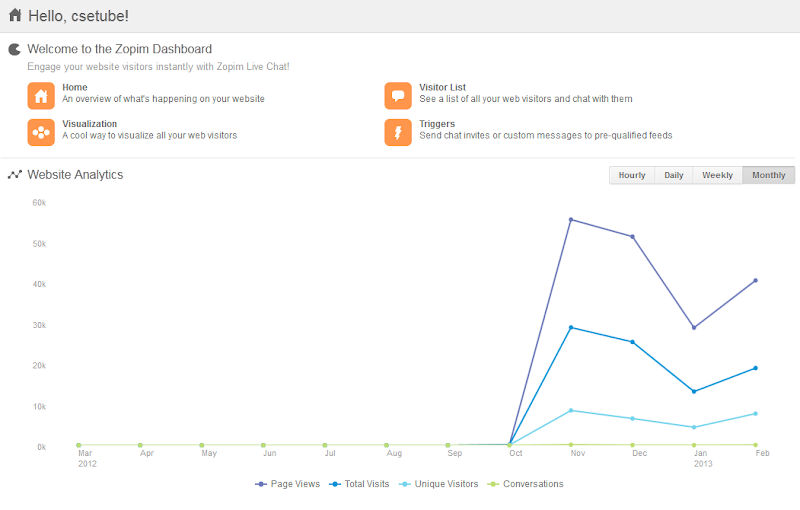This screenshot has height=510, width=800.
Task: Click the 'Website Analytics' heading text
Action: tap(75, 174)
